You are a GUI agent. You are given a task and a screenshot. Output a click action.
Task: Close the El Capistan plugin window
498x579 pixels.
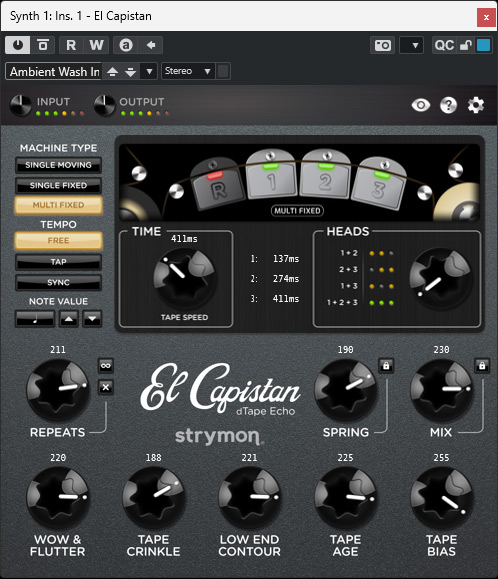point(486,17)
